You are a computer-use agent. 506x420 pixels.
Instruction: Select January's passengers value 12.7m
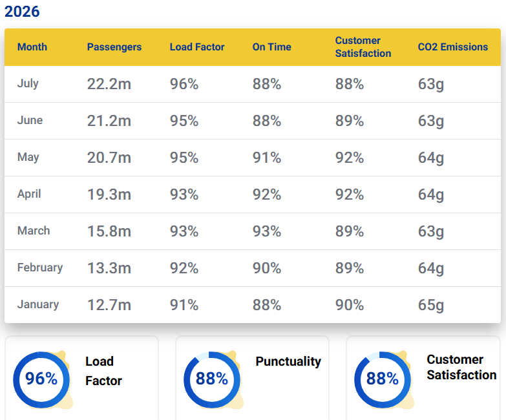109,305
